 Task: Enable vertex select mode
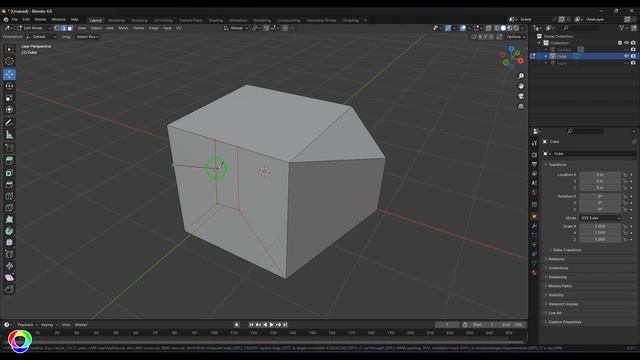[57, 28]
